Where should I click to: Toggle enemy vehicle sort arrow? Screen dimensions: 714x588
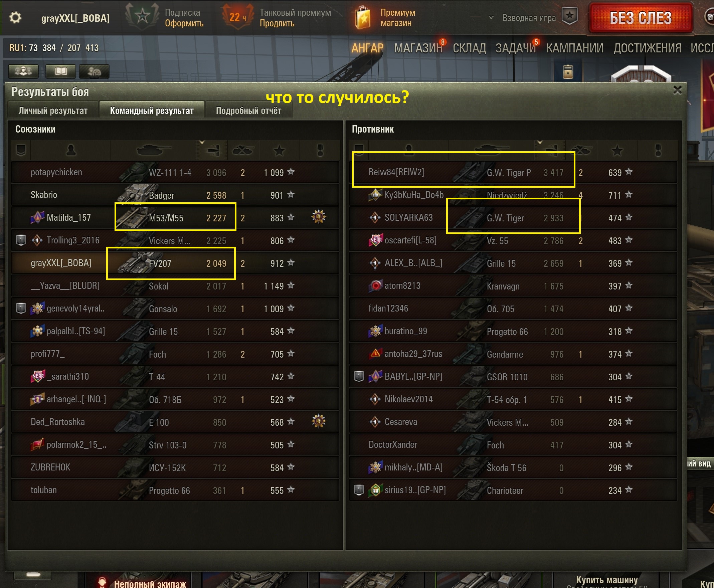(540, 143)
